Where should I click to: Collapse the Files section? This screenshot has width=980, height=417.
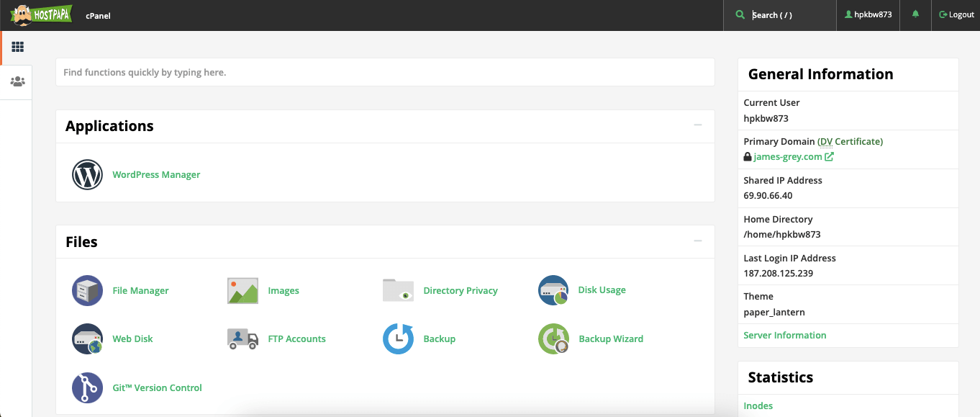[697, 241]
